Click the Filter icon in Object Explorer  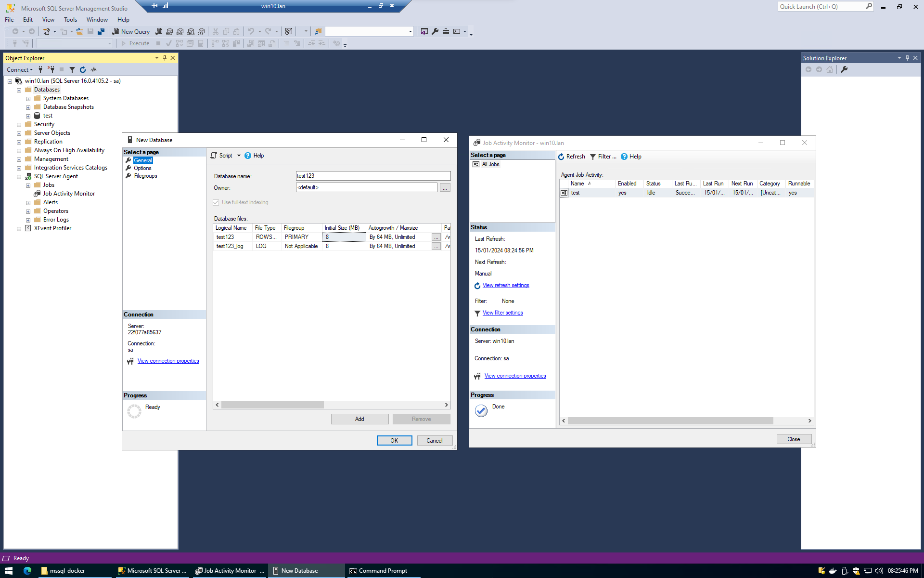coord(72,69)
